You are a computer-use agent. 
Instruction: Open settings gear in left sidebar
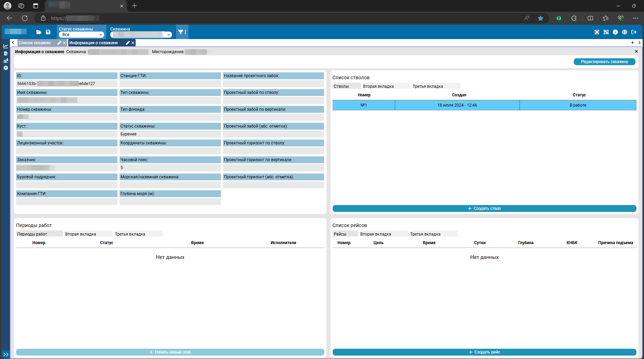(6, 68)
